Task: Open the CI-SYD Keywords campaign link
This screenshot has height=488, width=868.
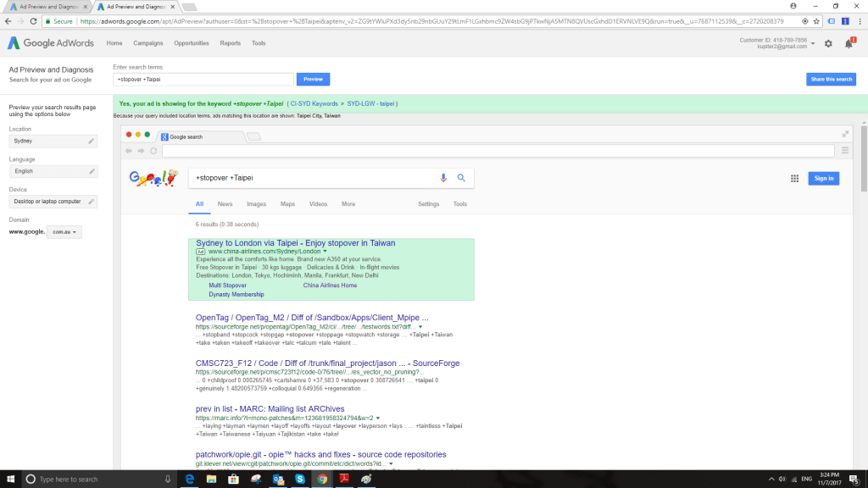Action: click(x=314, y=104)
